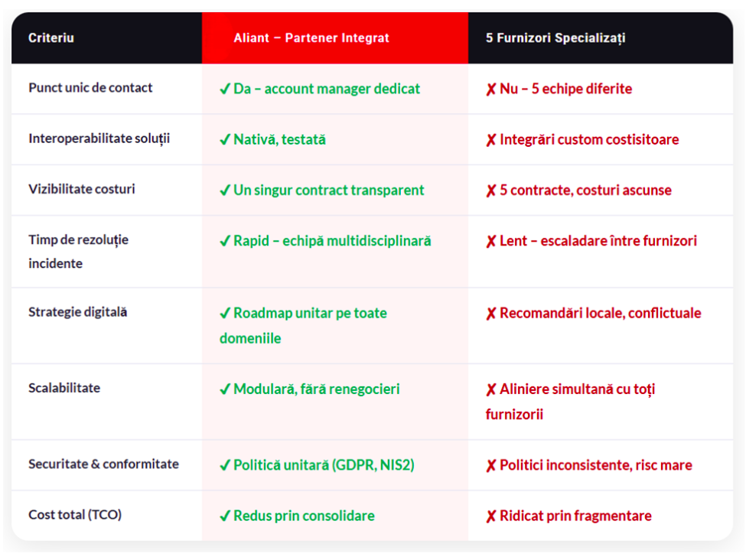This screenshot has width=746, height=560.
Task: Click the 'Scalabilitate' row label
Action: click(64, 388)
